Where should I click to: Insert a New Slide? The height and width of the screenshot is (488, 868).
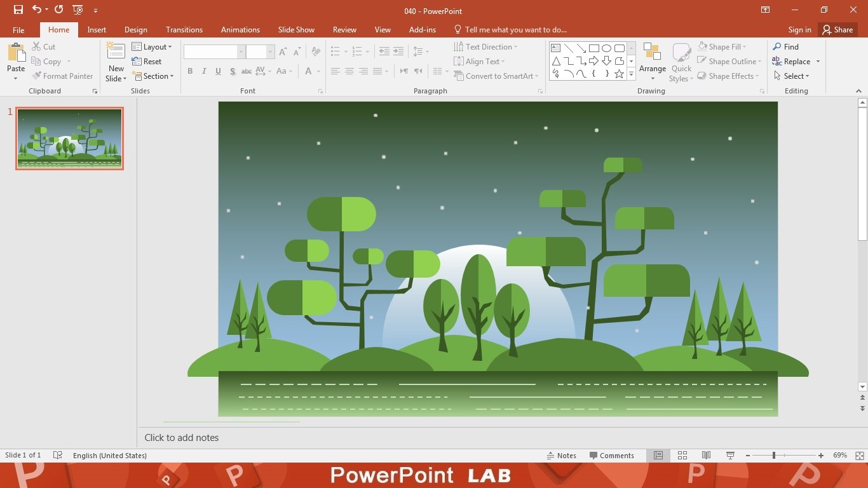[x=116, y=62]
